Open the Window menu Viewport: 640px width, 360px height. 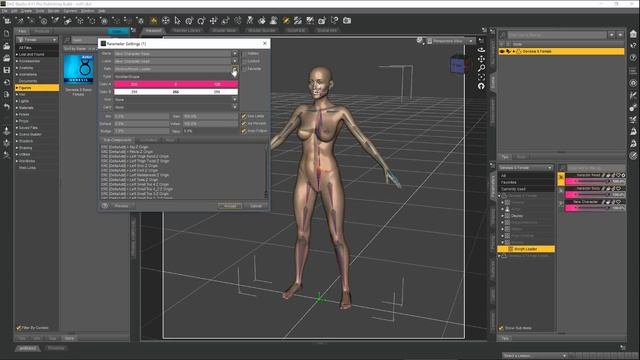pos(87,11)
